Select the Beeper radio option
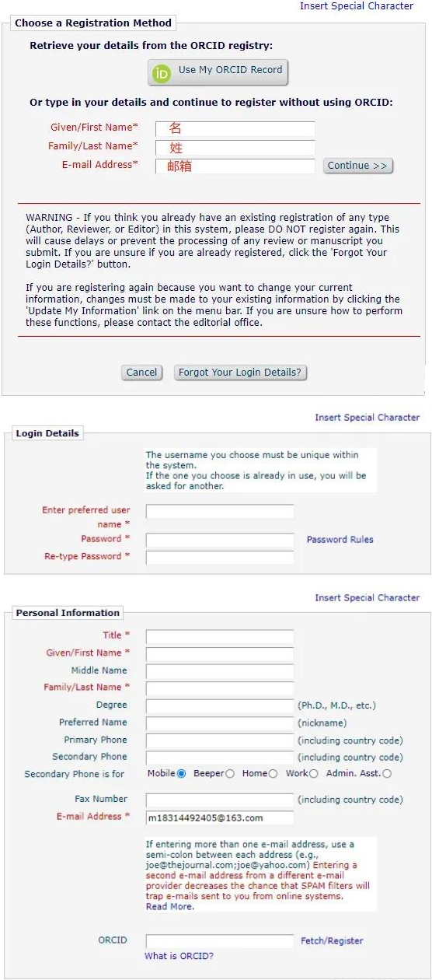Screen dimensions: 432x980 (x=230, y=774)
